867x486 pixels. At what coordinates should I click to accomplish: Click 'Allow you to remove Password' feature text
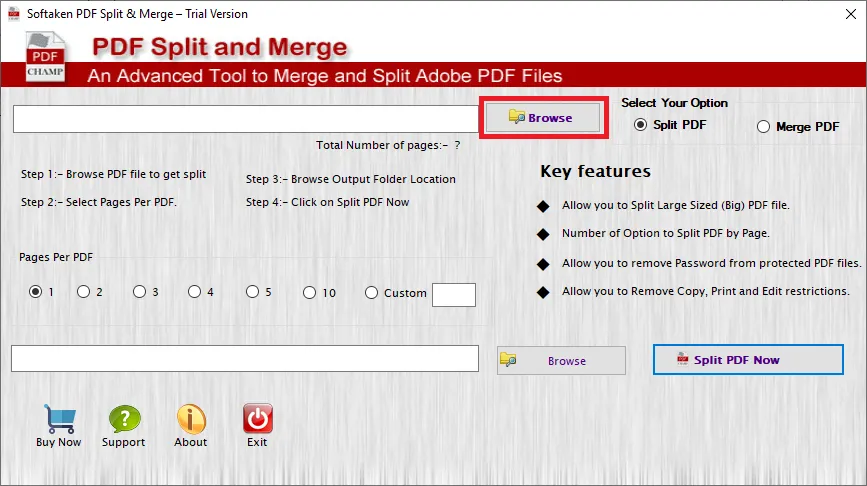[x=711, y=263]
